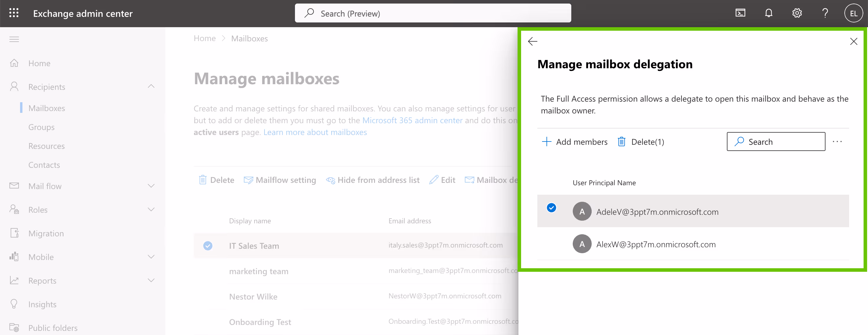The image size is (868, 335).
Task: Select the IT Sales Team row checkbox
Action: [208, 246]
